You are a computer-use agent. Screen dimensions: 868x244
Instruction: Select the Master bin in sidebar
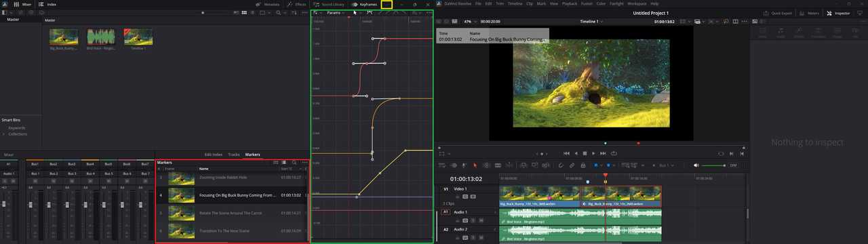(x=13, y=20)
